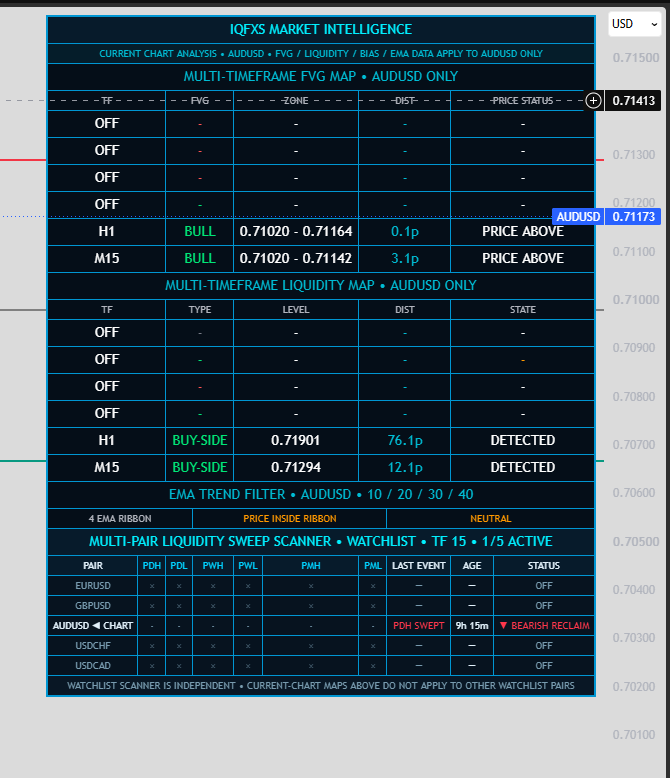Click the 12.1p distance value
Viewport: 670px width, 778px height.
(x=404, y=467)
